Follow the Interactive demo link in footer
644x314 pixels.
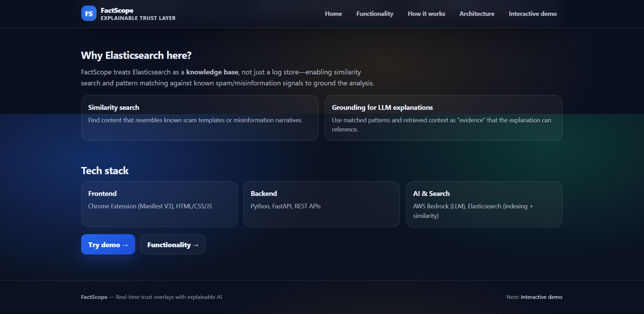(541, 297)
